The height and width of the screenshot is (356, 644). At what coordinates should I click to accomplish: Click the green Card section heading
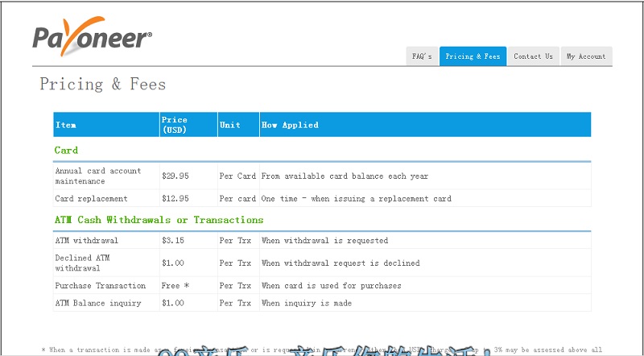coord(66,151)
